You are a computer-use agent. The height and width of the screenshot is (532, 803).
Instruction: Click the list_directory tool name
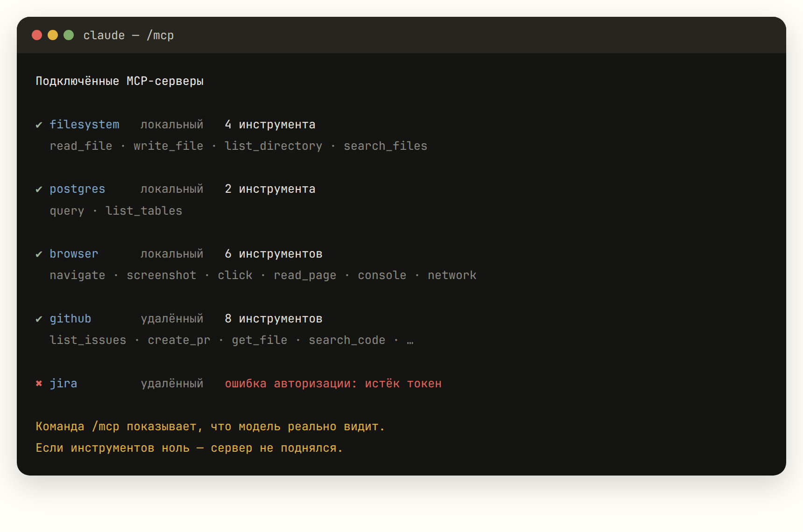click(274, 146)
